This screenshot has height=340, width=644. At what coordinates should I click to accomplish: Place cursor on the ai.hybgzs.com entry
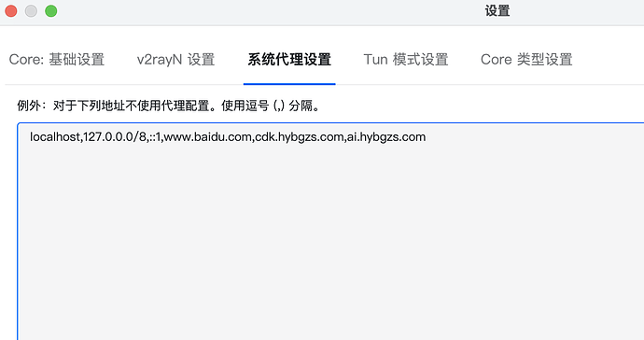click(x=386, y=137)
